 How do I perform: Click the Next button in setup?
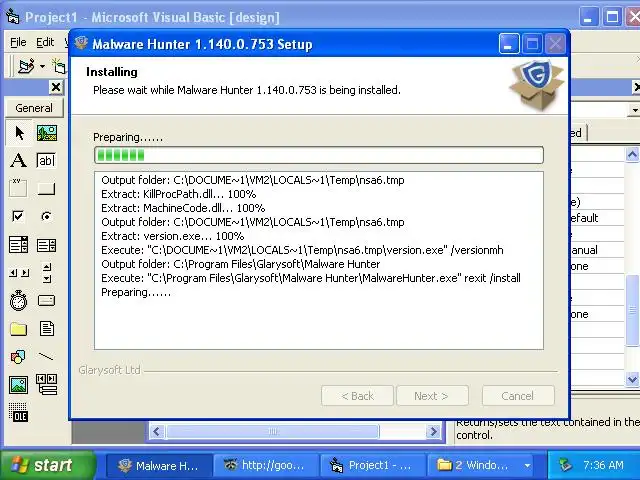point(432,396)
